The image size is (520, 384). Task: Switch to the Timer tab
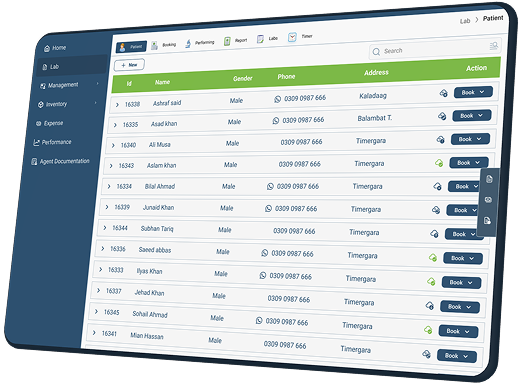tap(300, 37)
